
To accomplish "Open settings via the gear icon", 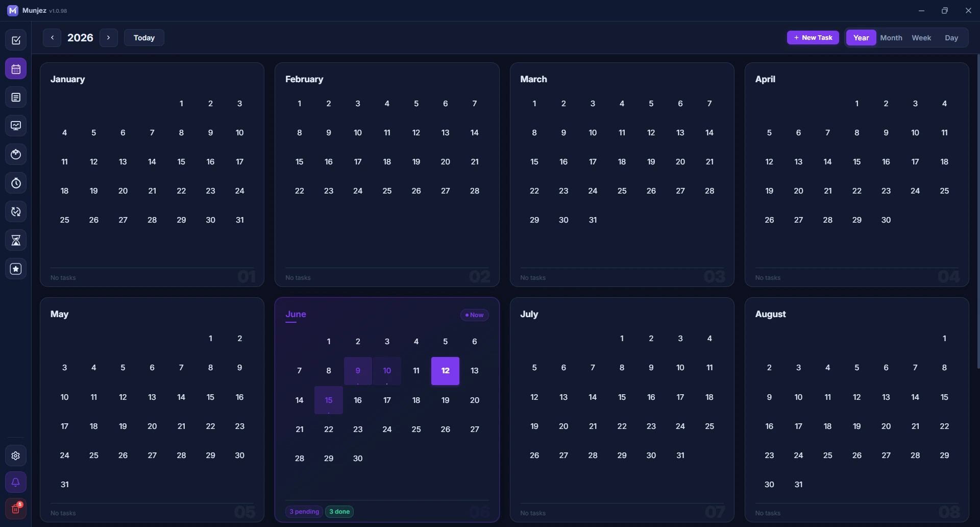I will [16, 456].
